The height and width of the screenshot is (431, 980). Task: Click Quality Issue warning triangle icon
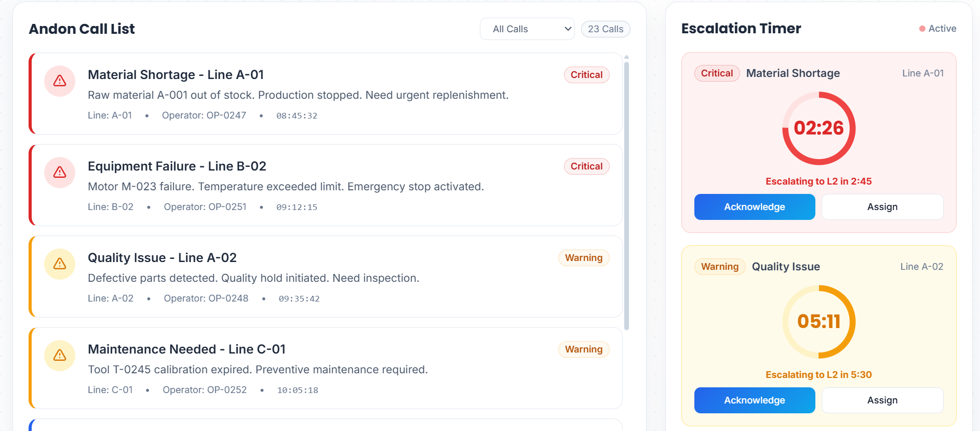click(x=60, y=264)
